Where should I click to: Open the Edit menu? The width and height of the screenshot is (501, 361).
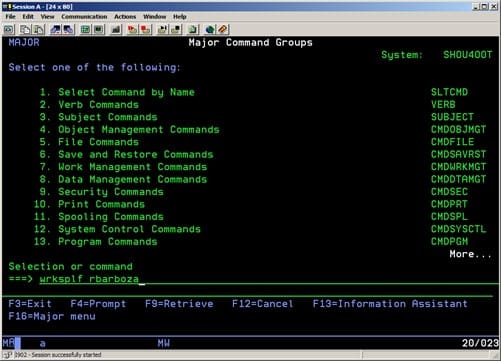(x=28, y=17)
